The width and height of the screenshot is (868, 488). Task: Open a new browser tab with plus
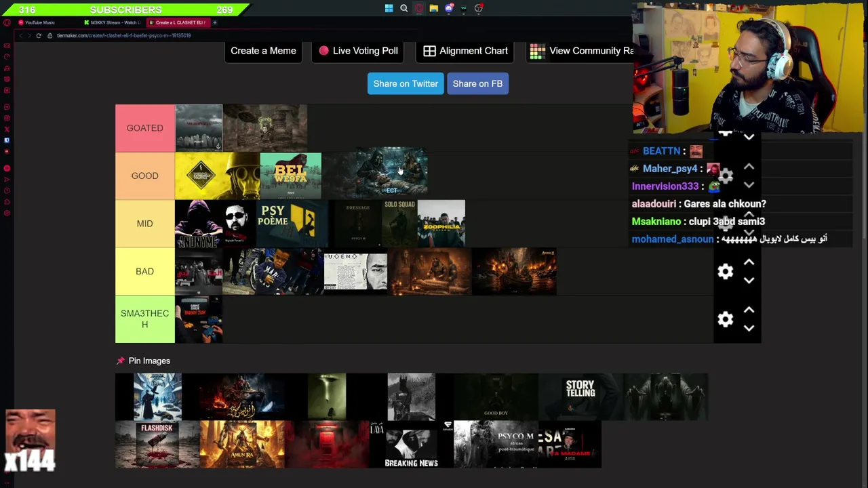point(214,22)
